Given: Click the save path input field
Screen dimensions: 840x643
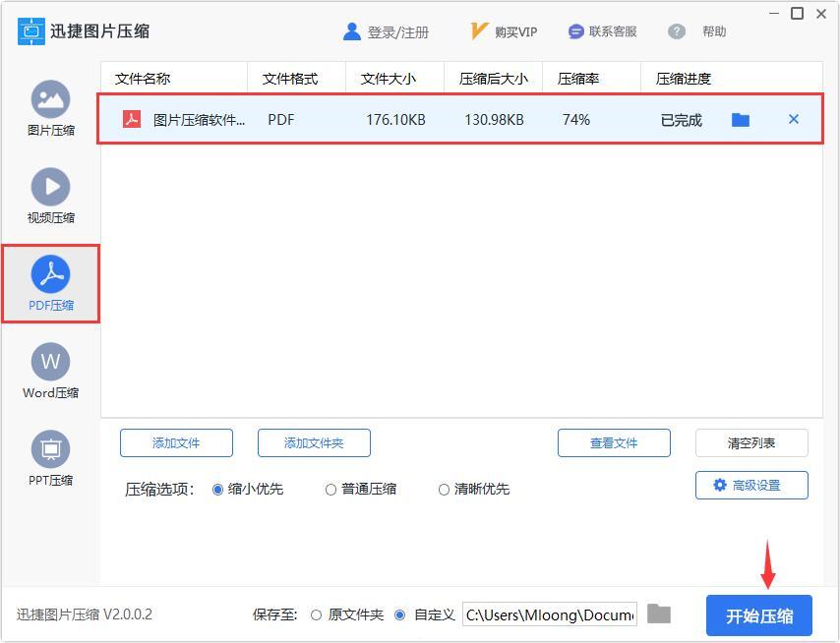Looking at the screenshot, I should (x=550, y=614).
